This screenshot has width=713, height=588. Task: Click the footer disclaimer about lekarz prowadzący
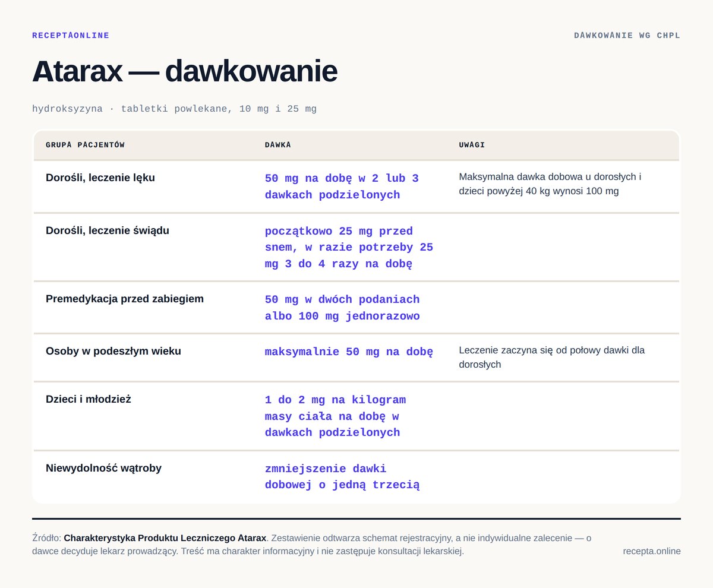click(x=312, y=545)
